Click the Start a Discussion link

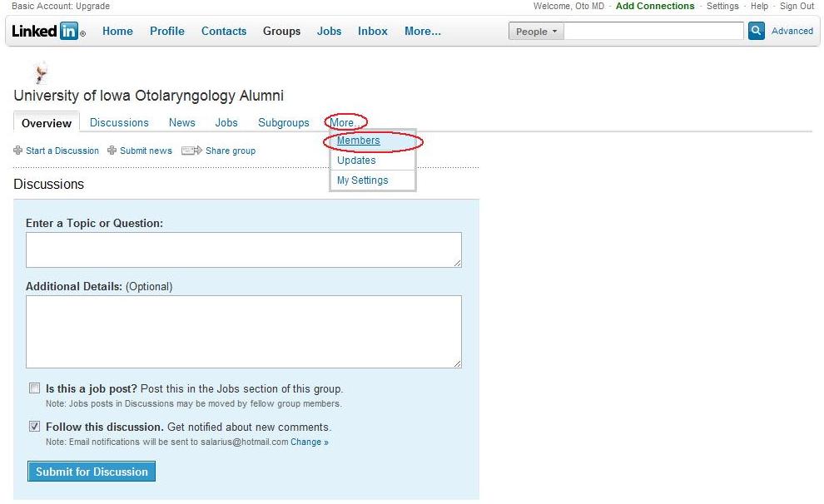tap(62, 151)
